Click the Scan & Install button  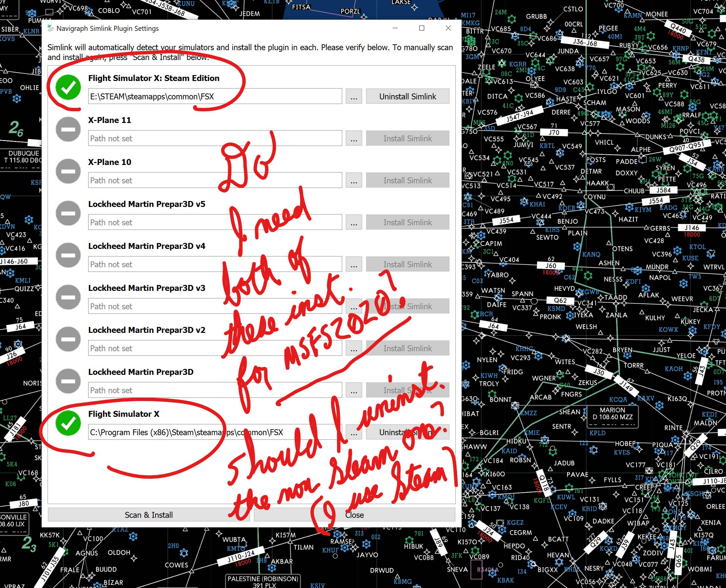point(149,515)
